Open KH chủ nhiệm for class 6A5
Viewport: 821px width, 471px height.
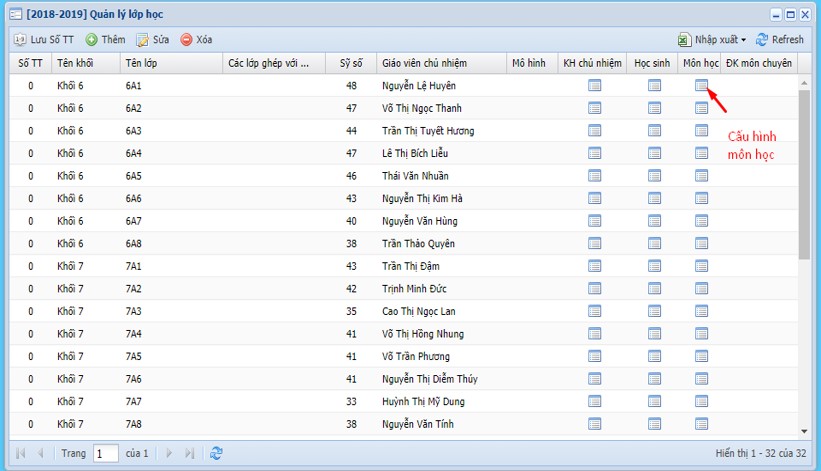[x=595, y=176]
